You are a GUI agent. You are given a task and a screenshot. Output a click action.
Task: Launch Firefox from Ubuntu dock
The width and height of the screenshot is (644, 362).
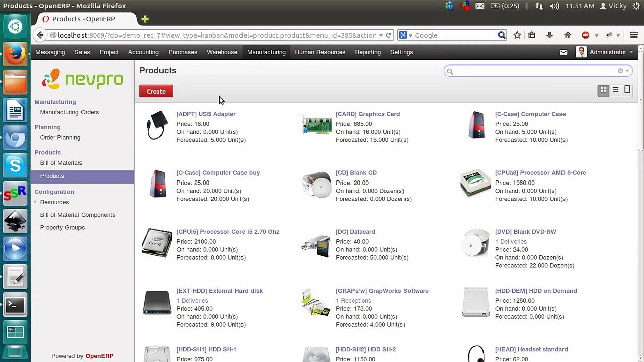[15, 54]
